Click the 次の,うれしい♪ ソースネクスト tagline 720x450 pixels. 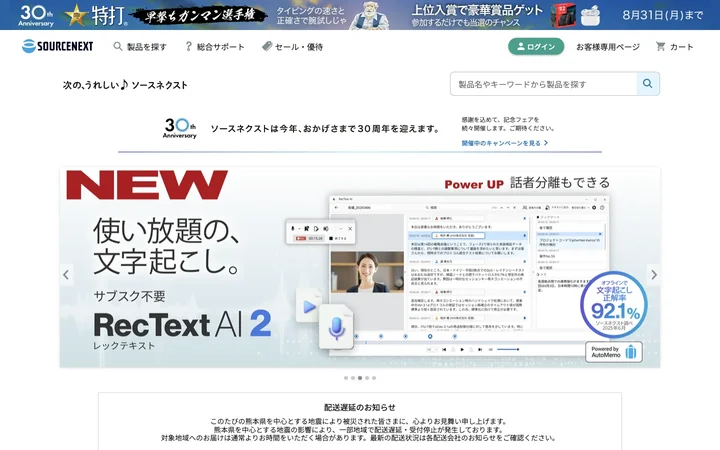125,85
